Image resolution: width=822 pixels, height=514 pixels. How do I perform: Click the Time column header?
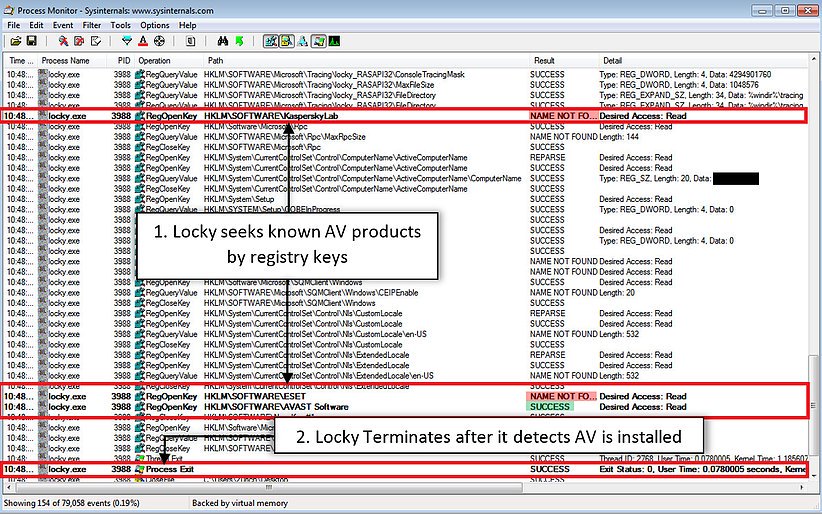[x=21, y=60]
